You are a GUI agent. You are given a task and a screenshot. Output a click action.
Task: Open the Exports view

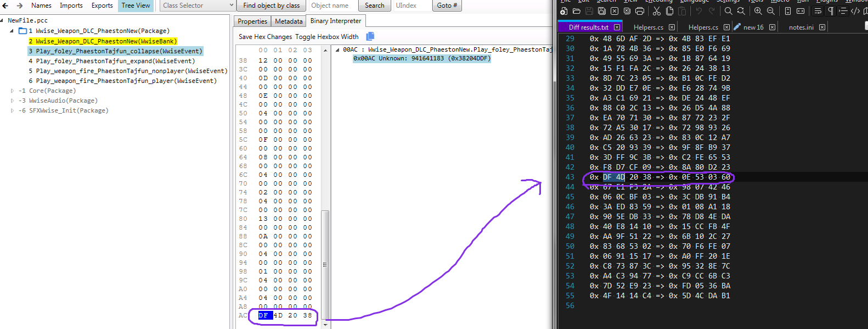tap(102, 5)
